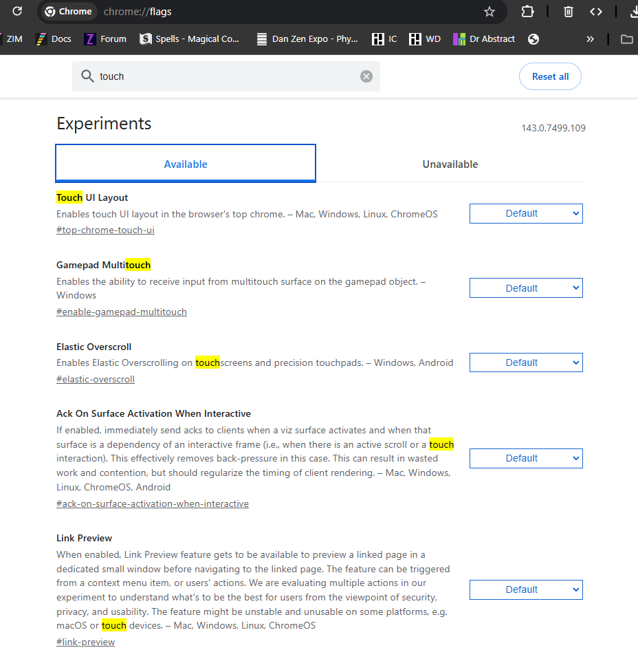638x672 pixels.
Task: Open the Forum bookmark
Action: (x=106, y=39)
